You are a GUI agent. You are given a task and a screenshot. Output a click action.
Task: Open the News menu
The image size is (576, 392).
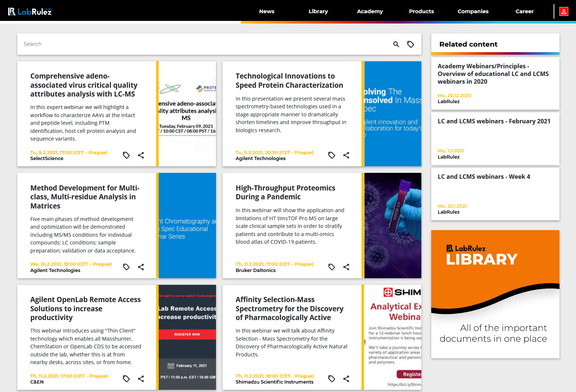[x=267, y=11]
